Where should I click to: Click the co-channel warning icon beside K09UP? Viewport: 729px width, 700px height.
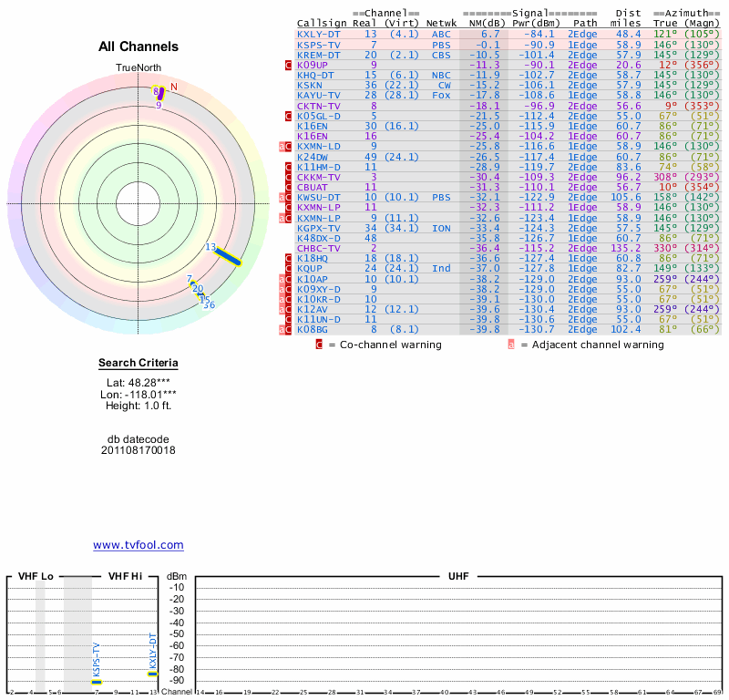tap(288, 66)
